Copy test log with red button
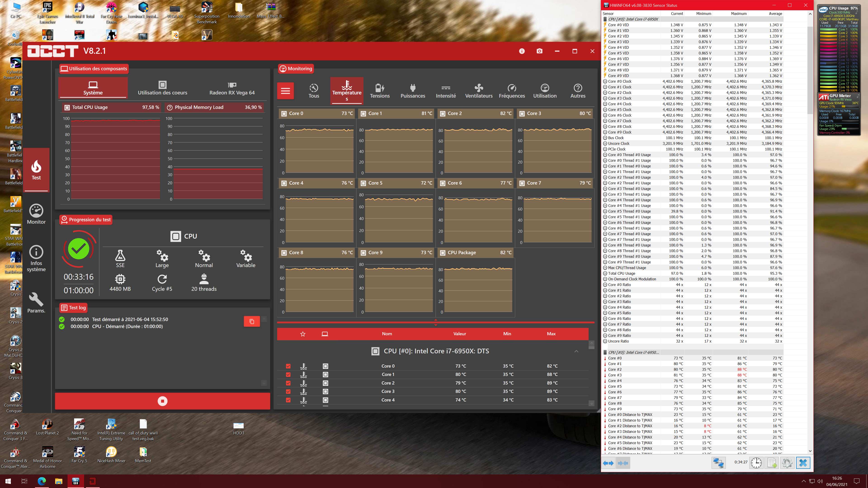Viewport: 868px width, 488px height. (252, 322)
